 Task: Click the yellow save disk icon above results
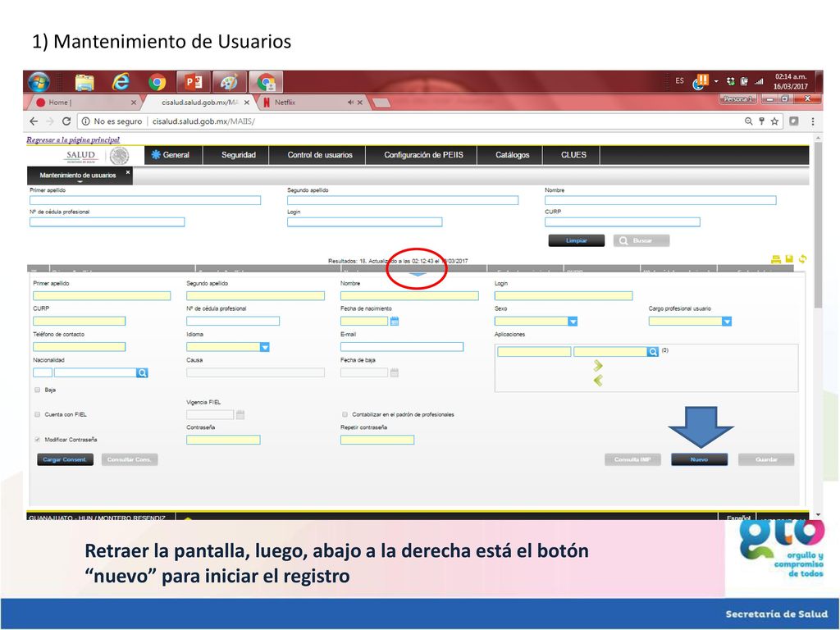tap(789, 258)
